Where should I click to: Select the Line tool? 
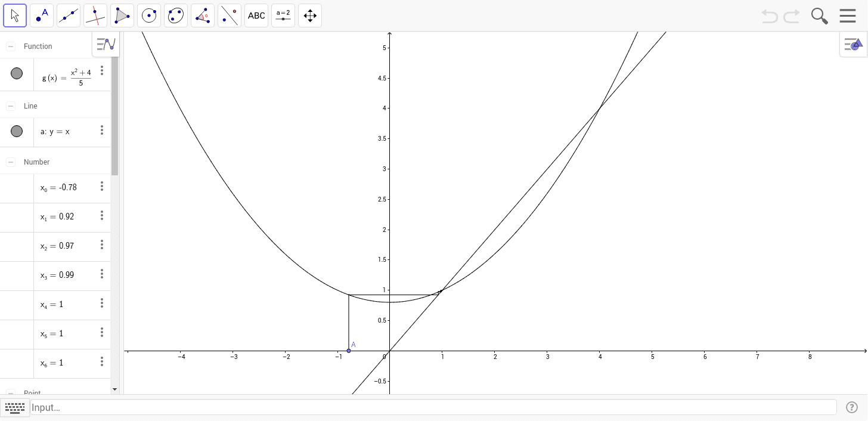tap(68, 16)
